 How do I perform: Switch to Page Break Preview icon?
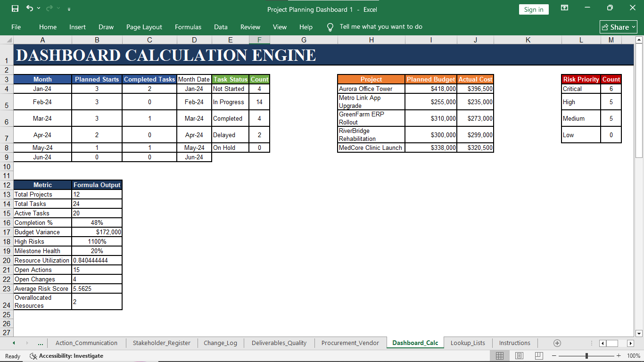click(x=539, y=356)
